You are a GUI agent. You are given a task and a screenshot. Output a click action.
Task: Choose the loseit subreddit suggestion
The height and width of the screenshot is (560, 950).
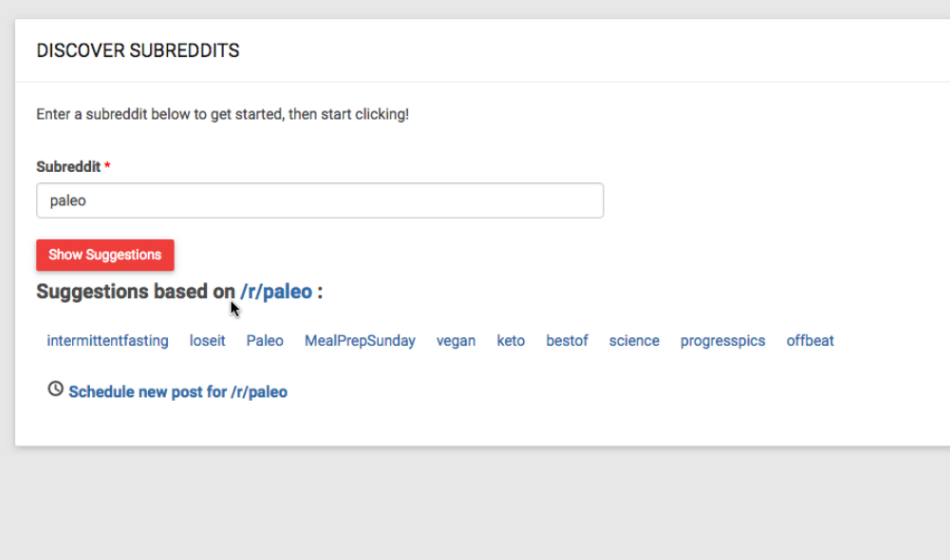point(207,341)
